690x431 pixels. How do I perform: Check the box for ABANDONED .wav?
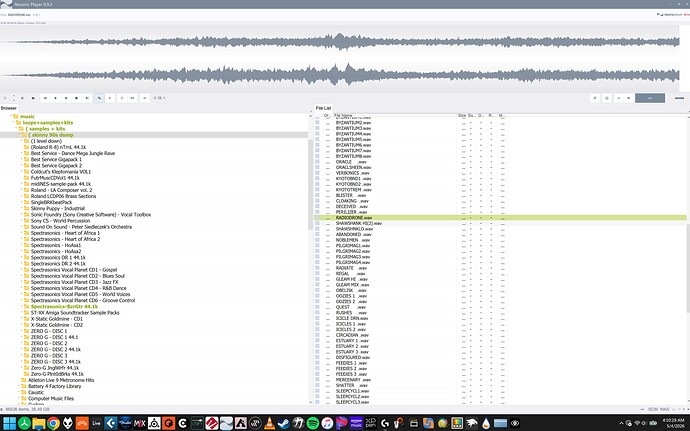[x=317, y=234]
